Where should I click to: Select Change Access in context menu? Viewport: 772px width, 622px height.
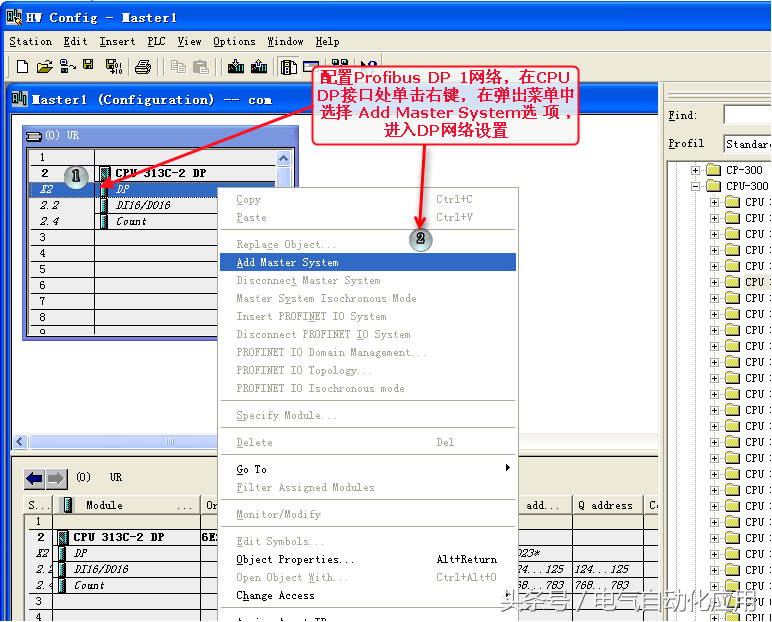pyautogui.click(x=275, y=595)
